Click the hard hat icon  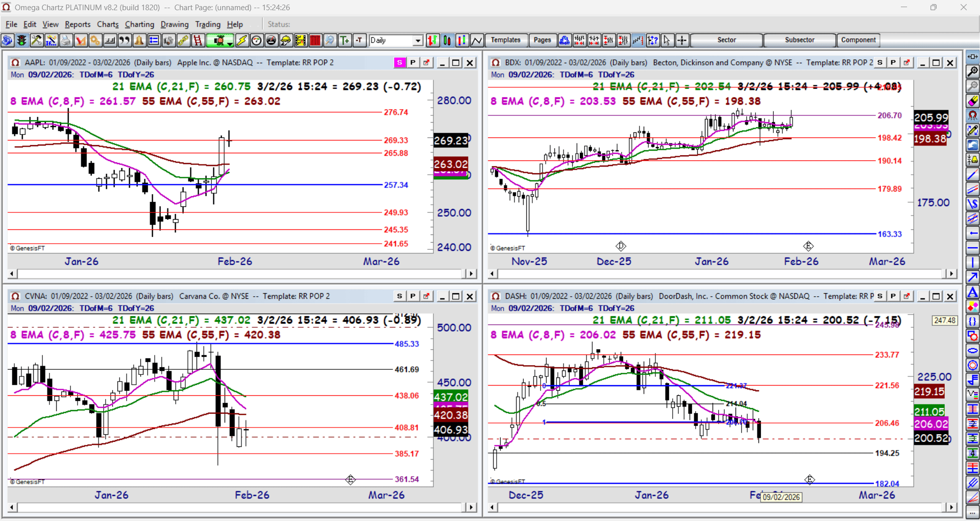[x=286, y=40]
